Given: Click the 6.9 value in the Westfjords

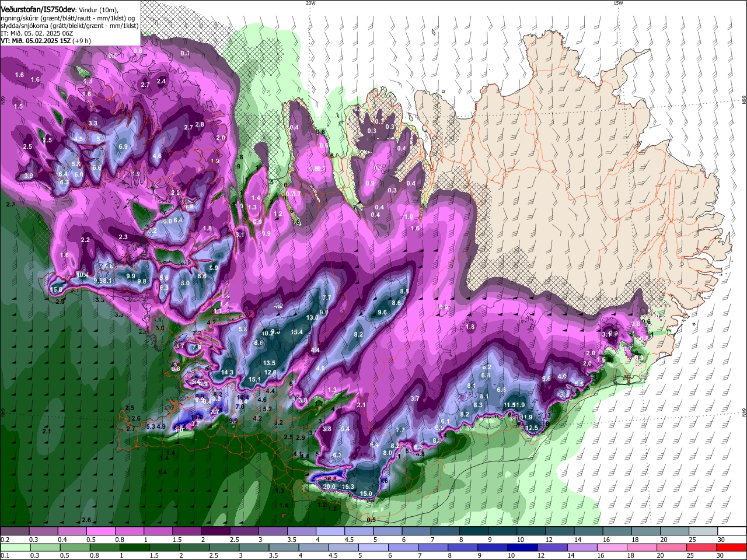Looking at the screenshot, I should point(123,146).
